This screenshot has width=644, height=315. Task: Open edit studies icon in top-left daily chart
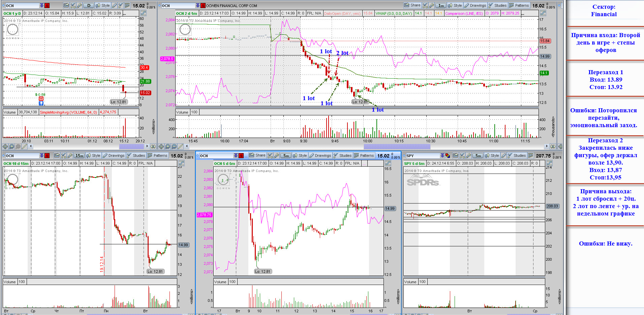point(73,5)
